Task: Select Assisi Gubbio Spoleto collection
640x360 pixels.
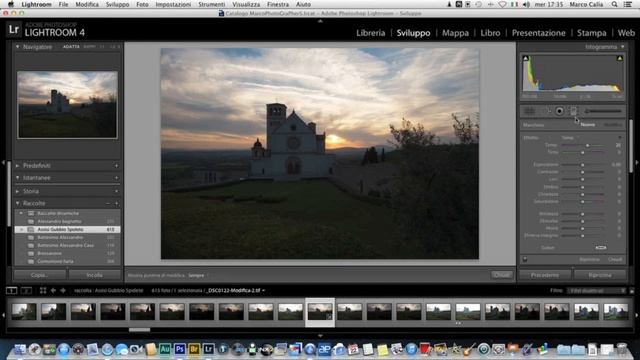Action: point(67,229)
